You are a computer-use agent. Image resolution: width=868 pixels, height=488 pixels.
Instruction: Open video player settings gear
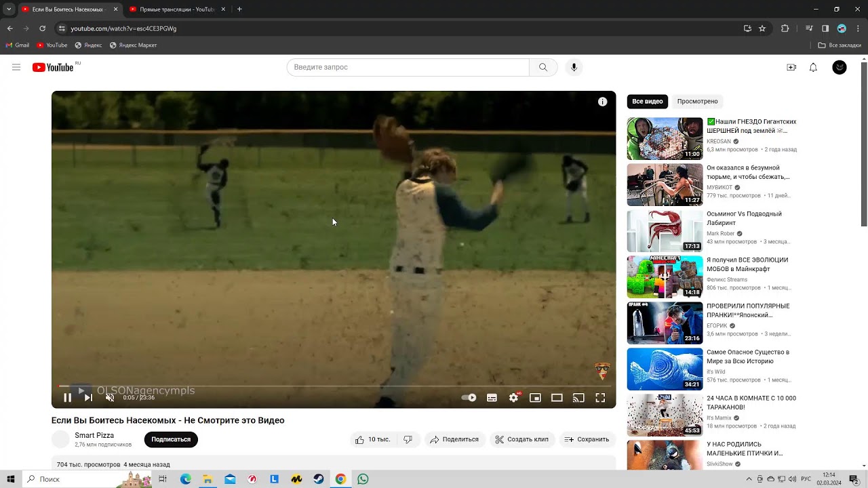pyautogui.click(x=513, y=398)
